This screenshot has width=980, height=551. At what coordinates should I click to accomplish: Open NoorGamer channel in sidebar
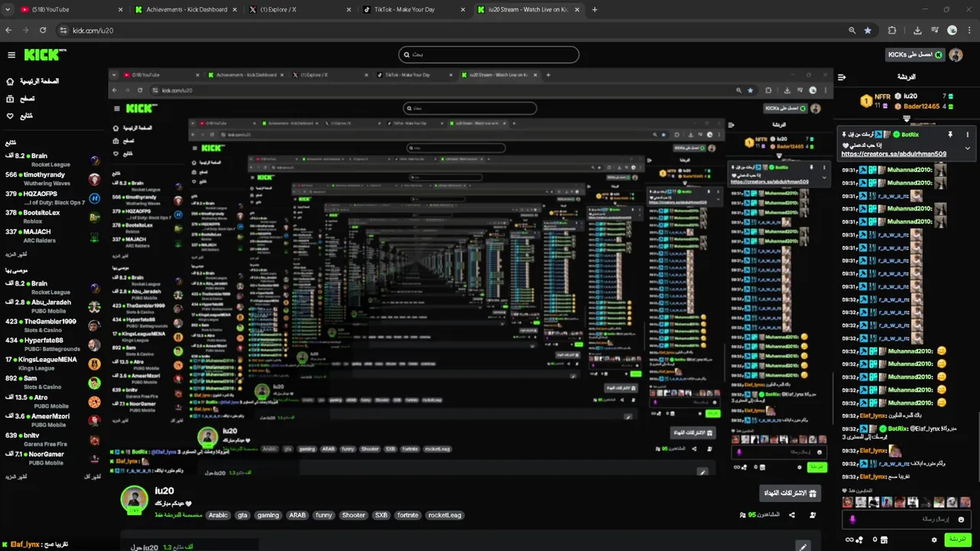[x=52, y=458]
